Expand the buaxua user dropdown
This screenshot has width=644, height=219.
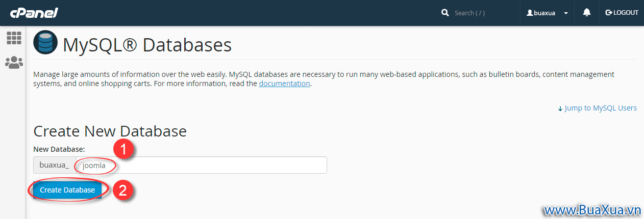click(x=548, y=13)
